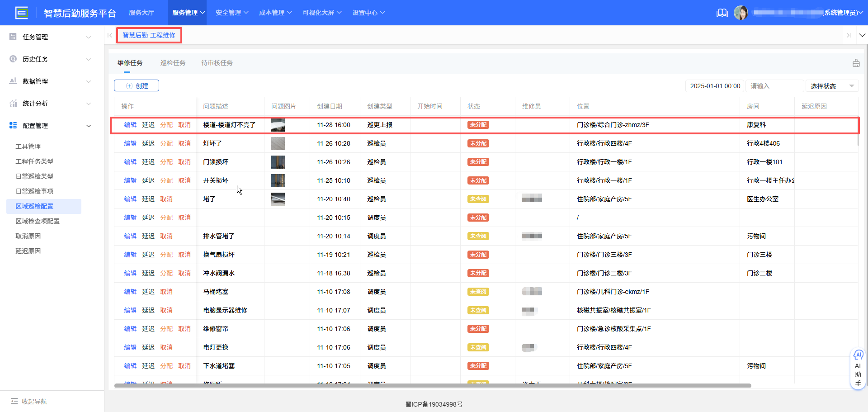
Task: Click the breadcrumb collapse arrow beside 智慧后勤-工程维修
Action: 109,35
